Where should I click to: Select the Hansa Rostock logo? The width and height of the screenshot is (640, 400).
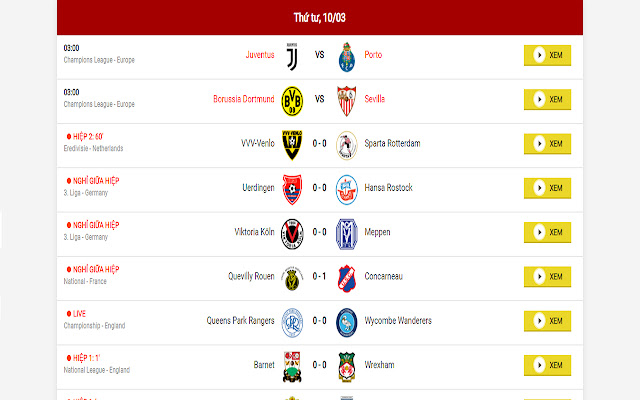pyautogui.click(x=347, y=189)
